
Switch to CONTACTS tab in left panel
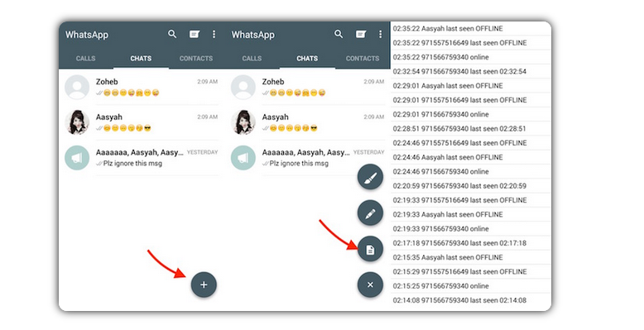click(196, 58)
